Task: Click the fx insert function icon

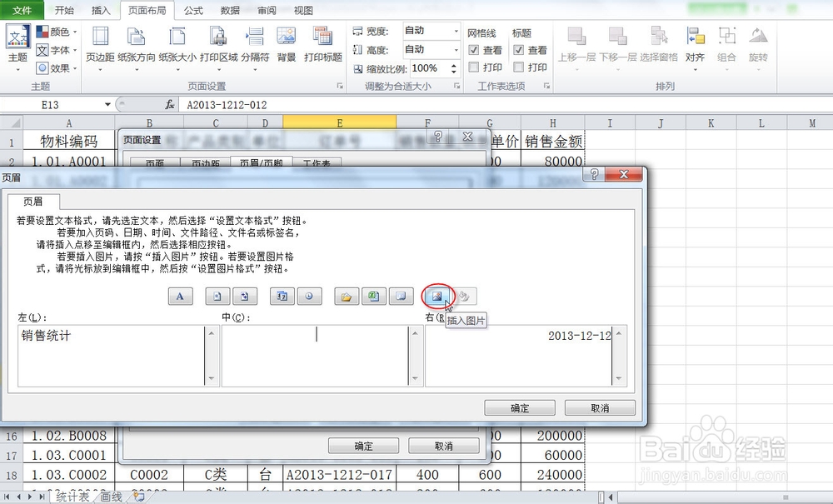Action: click(169, 105)
